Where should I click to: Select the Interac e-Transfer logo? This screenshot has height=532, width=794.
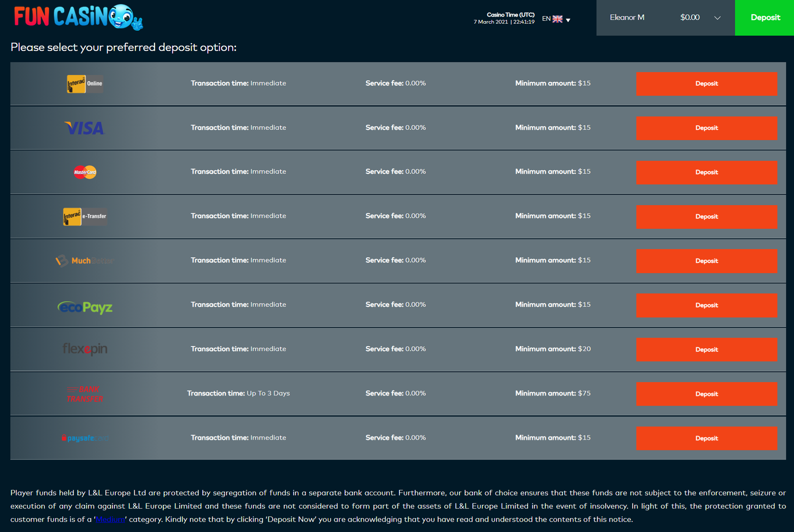(x=85, y=216)
